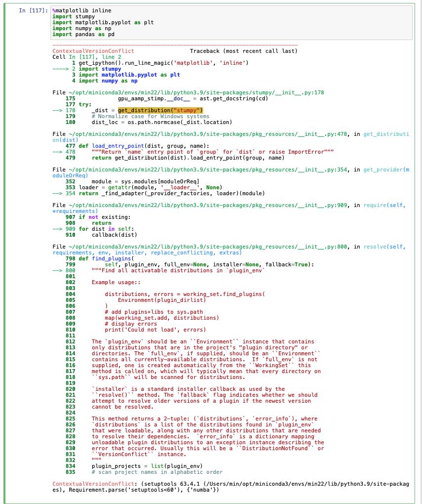Click 'Traceback (most recent call last)' text
Screen dimensions: 422x504
[x=244, y=51]
